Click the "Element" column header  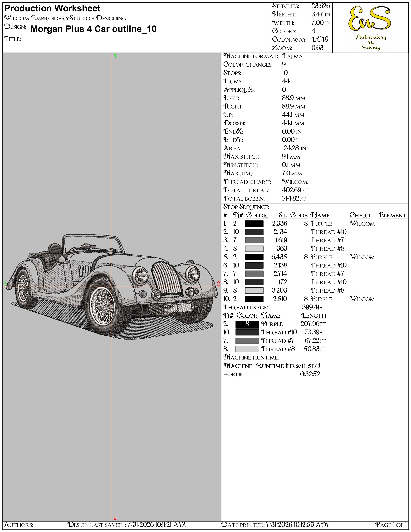[x=392, y=215]
